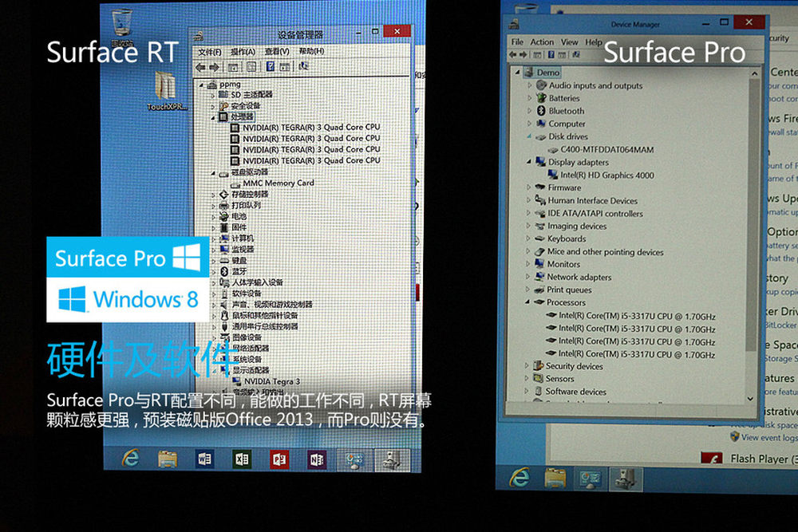The height and width of the screenshot is (532, 798).
Task: Expand the 存储控制器 node
Action: coord(213,195)
